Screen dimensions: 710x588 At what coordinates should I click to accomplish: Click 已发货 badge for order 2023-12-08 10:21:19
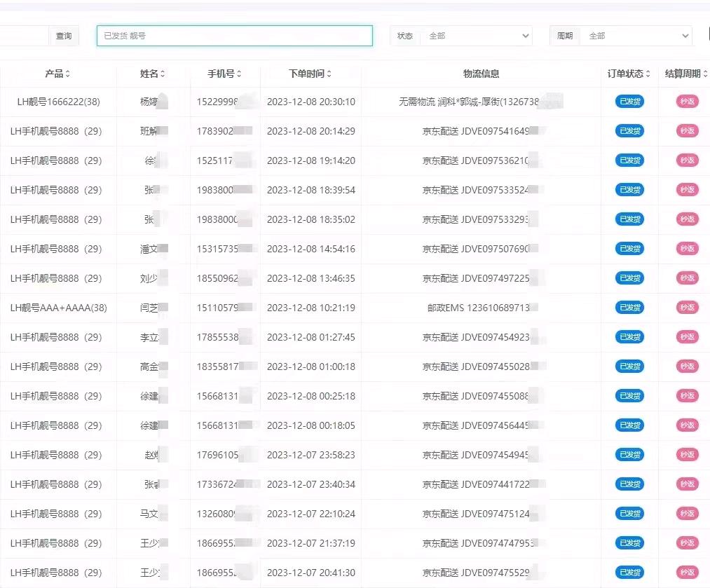tap(629, 308)
